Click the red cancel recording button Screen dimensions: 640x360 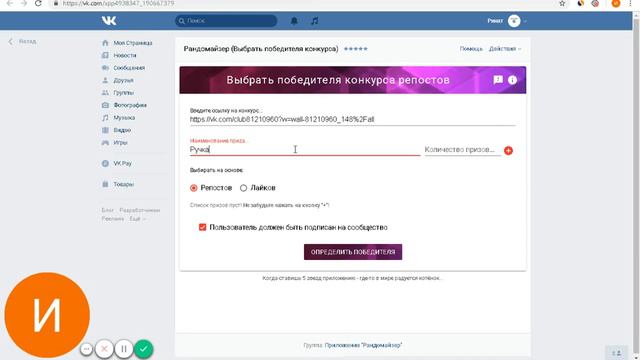104,349
